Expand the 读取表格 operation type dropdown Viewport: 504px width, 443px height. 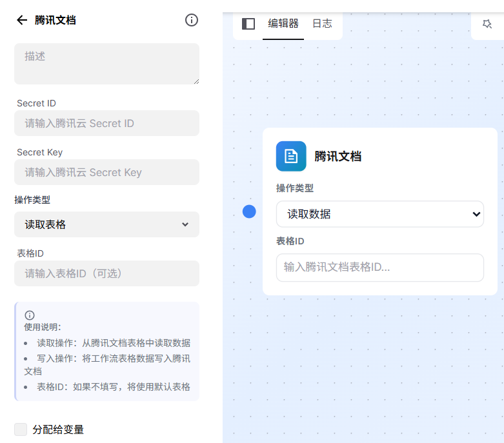pyautogui.click(x=106, y=224)
